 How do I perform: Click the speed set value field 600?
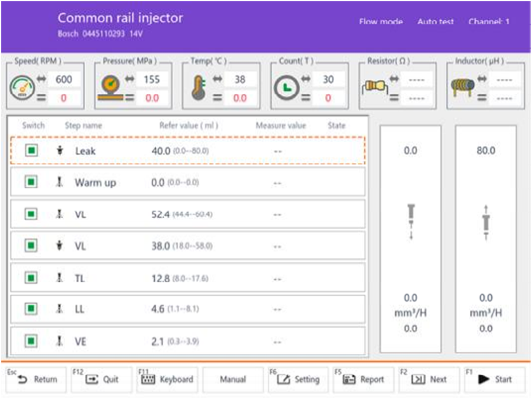coord(64,80)
